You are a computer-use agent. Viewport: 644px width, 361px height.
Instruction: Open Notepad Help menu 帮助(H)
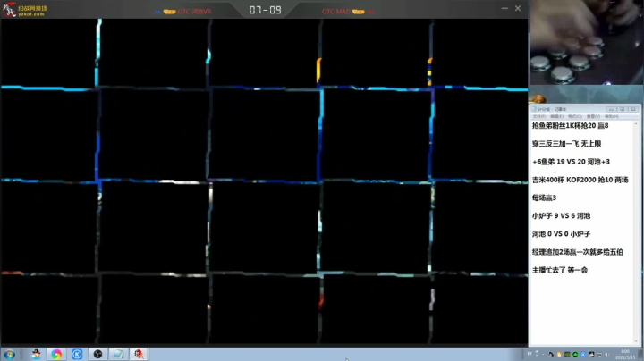(x=611, y=116)
